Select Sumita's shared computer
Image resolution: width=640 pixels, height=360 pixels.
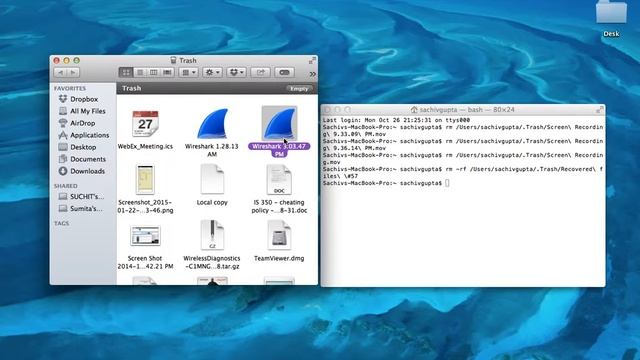point(80,209)
